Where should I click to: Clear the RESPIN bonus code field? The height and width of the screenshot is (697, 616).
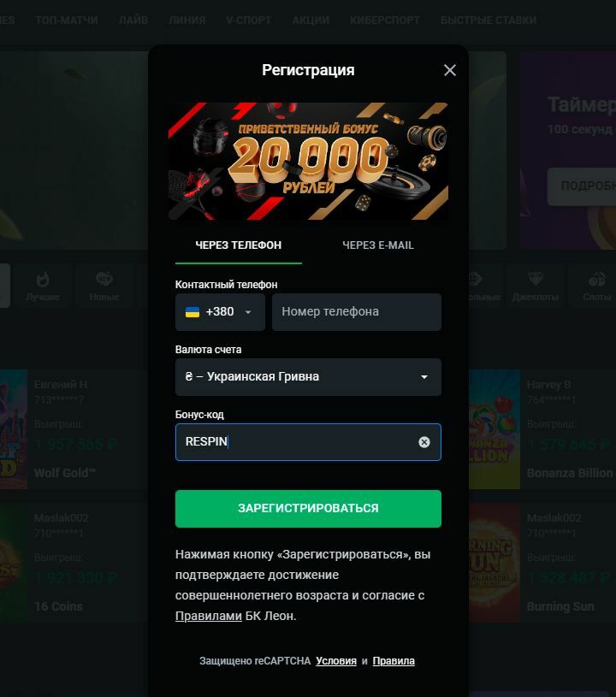(424, 442)
